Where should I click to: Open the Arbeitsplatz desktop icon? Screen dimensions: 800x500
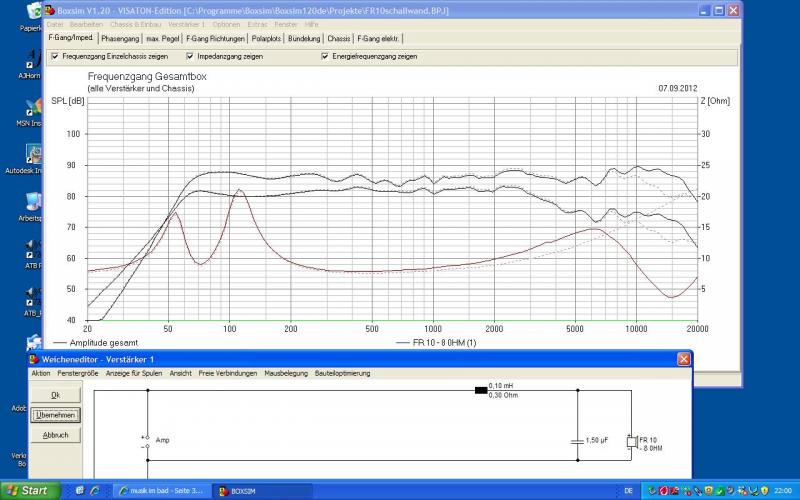click(x=32, y=201)
